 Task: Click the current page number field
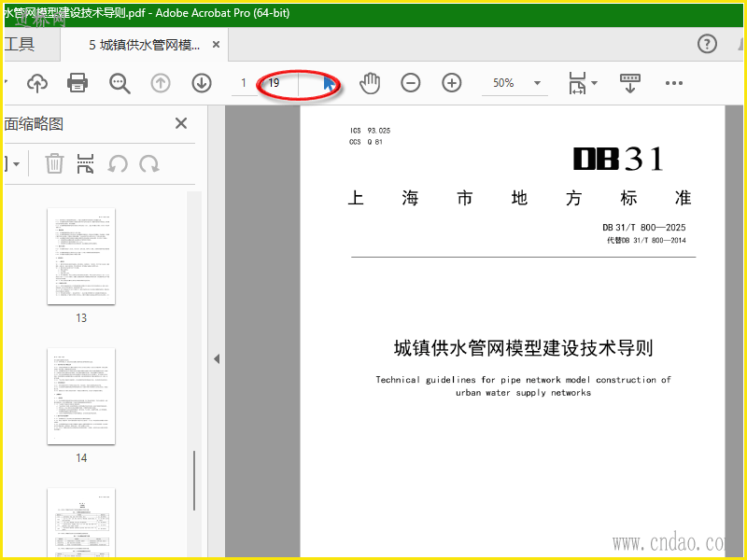tap(244, 83)
